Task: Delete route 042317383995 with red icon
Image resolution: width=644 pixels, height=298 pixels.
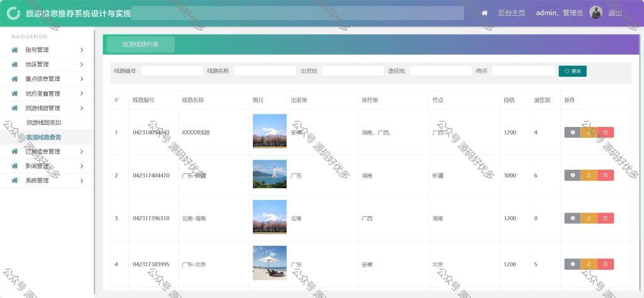Action: 606,264
